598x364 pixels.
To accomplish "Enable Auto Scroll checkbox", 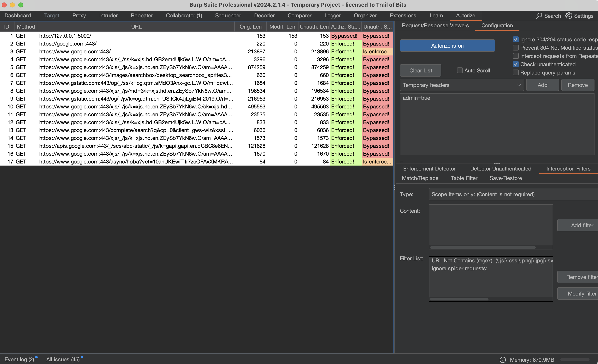I will [460, 70].
